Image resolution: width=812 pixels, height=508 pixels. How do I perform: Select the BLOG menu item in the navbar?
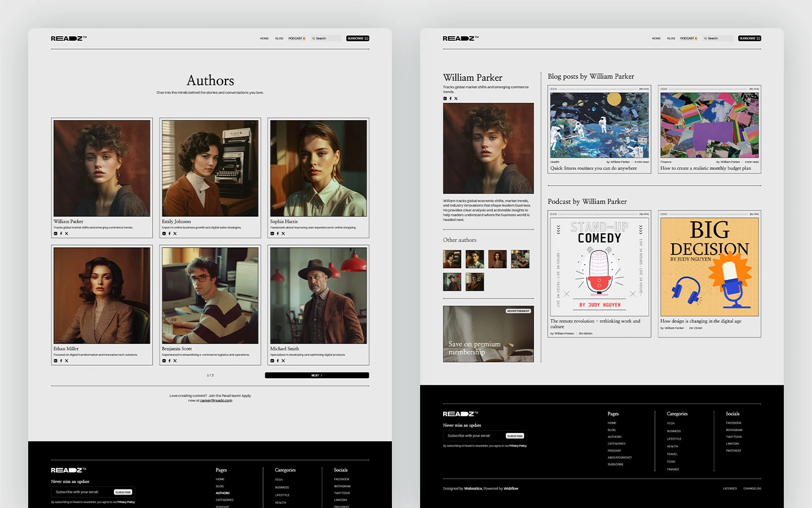(x=279, y=38)
